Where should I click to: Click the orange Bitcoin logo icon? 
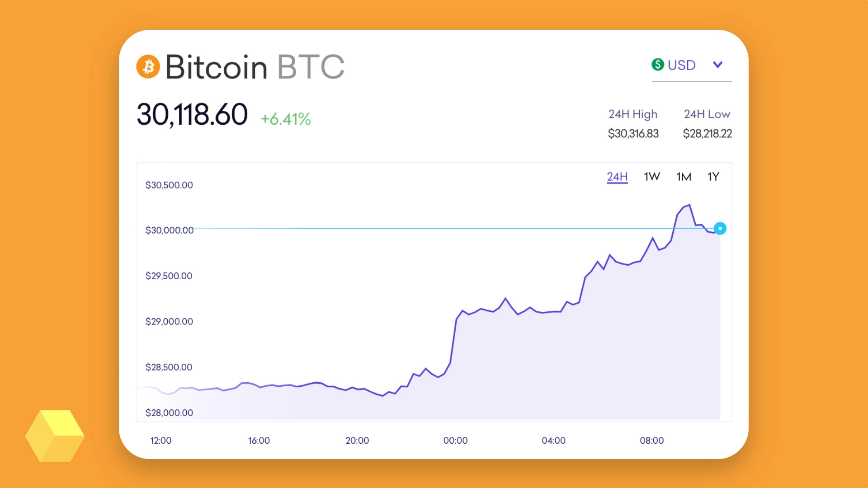[x=149, y=67]
